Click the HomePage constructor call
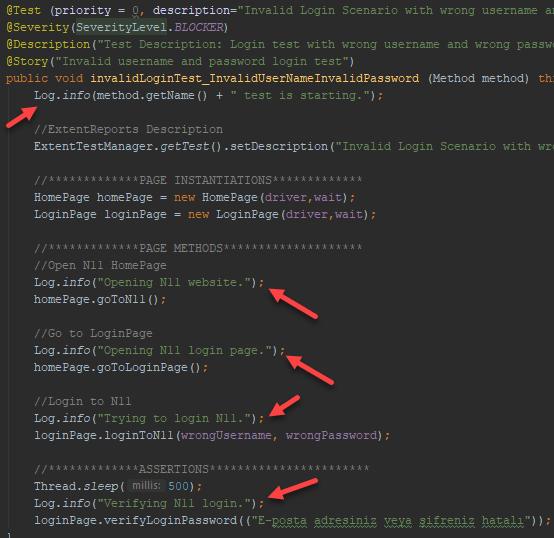 230,197
